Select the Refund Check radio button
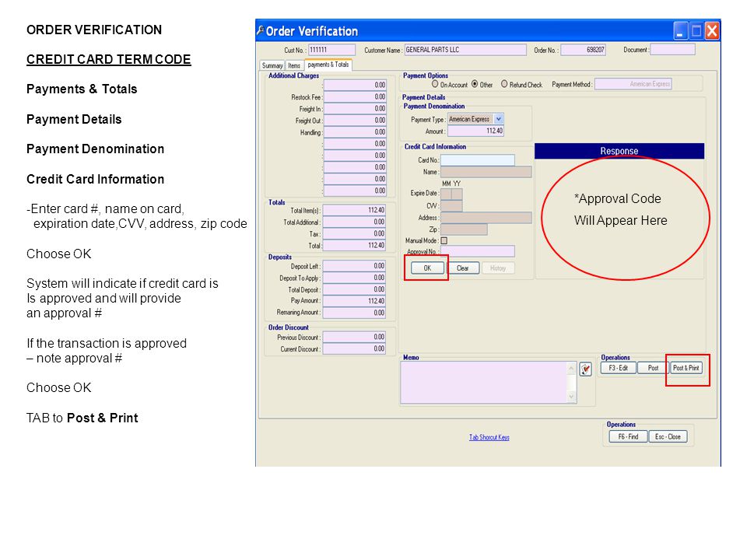 [x=504, y=84]
